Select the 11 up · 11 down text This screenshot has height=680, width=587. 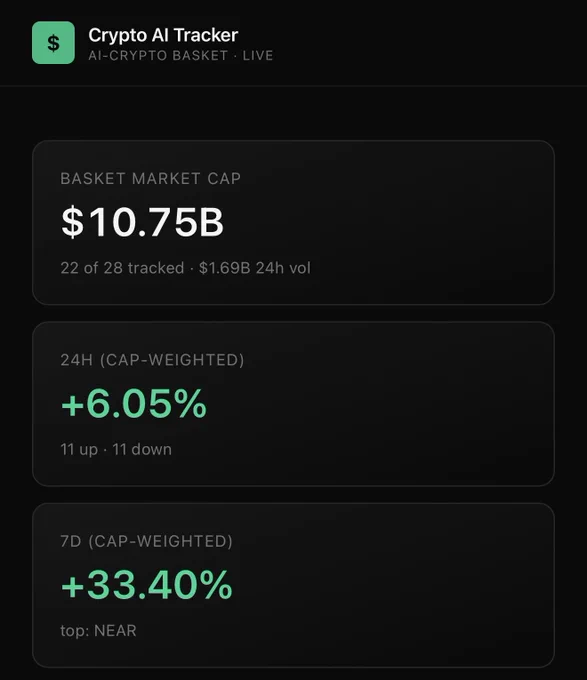pyautogui.click(x=116, y=449)
